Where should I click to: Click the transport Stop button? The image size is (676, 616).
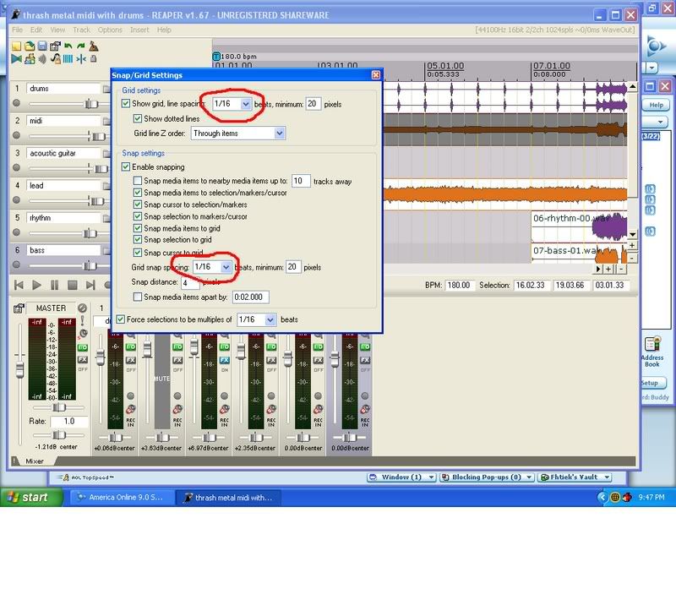click(x=73, y=285)
